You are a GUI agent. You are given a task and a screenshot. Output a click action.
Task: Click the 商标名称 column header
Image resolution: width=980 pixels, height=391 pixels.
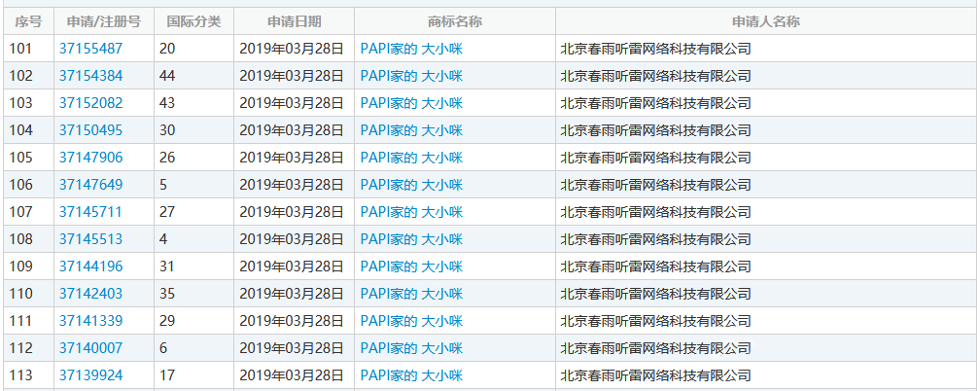click(455, 22)
